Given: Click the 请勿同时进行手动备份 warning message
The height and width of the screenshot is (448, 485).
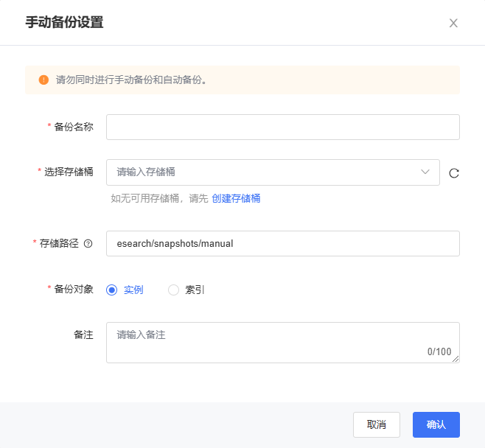Looking at the screenshot, I should pyautogui.click(x=131, y=80).
